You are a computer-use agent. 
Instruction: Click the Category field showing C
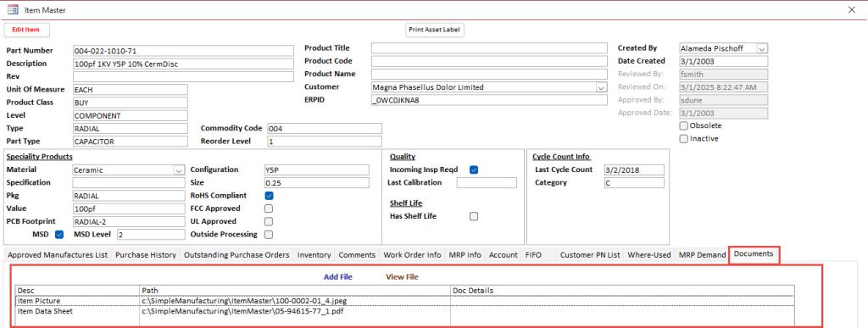[634, 182]
